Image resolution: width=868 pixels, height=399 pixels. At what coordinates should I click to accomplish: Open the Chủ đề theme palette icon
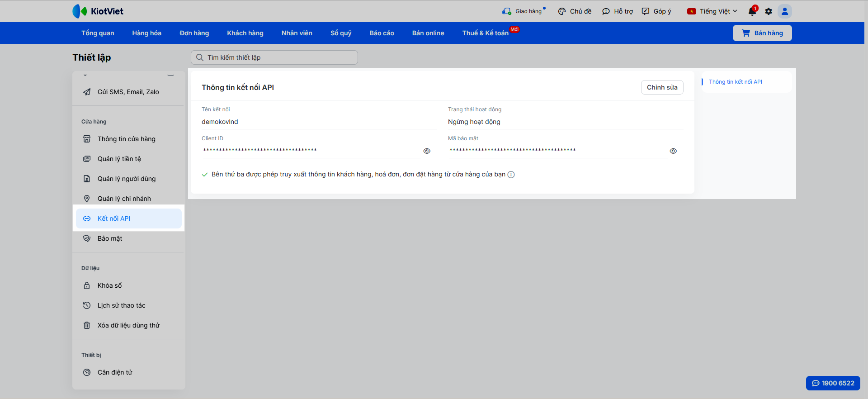pyautogui.click(x=562, y=11)
